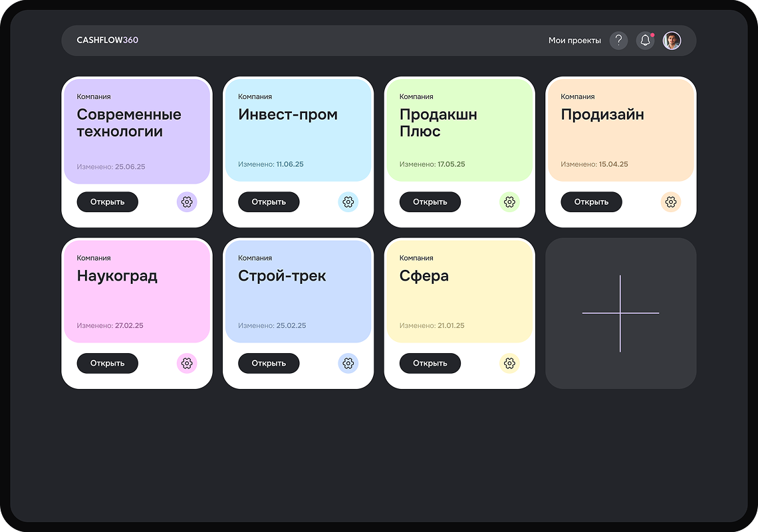Image resolution: width=758 pixels, height=532 pixels.
Task: Click Открыть on the Продизайн card
Action: (591, 201)
